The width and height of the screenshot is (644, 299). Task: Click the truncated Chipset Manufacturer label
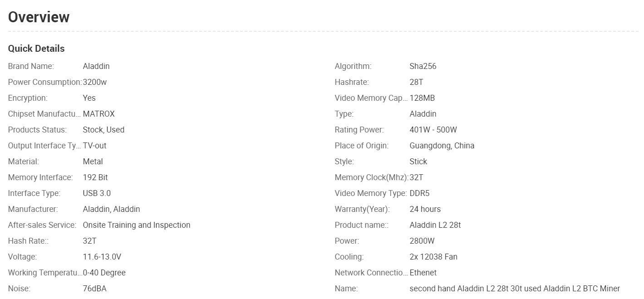click(44, 114)
